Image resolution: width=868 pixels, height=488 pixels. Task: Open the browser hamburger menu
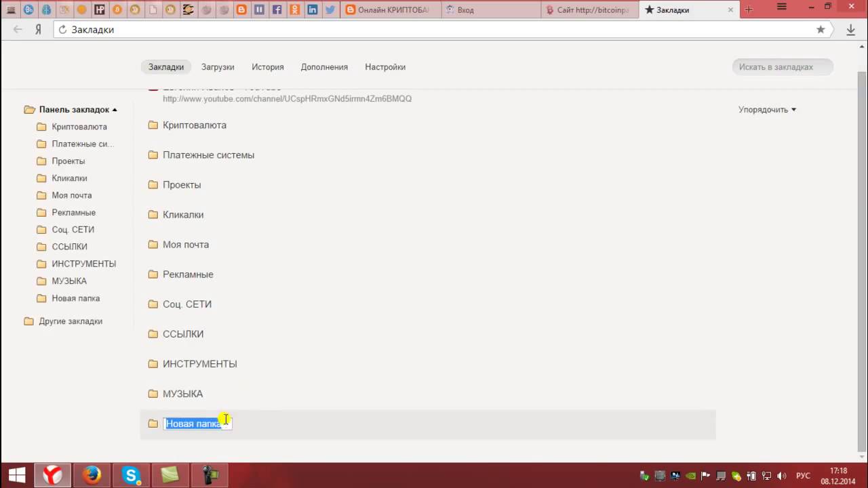point(782,6)
